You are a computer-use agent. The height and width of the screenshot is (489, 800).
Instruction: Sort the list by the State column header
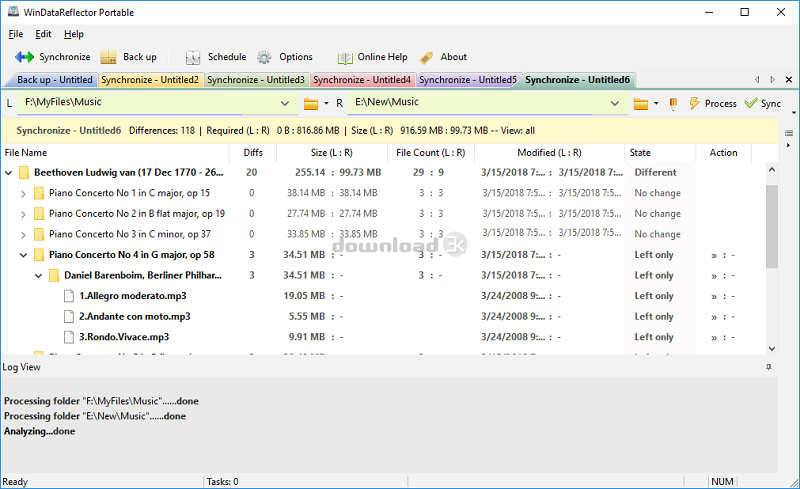click(640, 153)
